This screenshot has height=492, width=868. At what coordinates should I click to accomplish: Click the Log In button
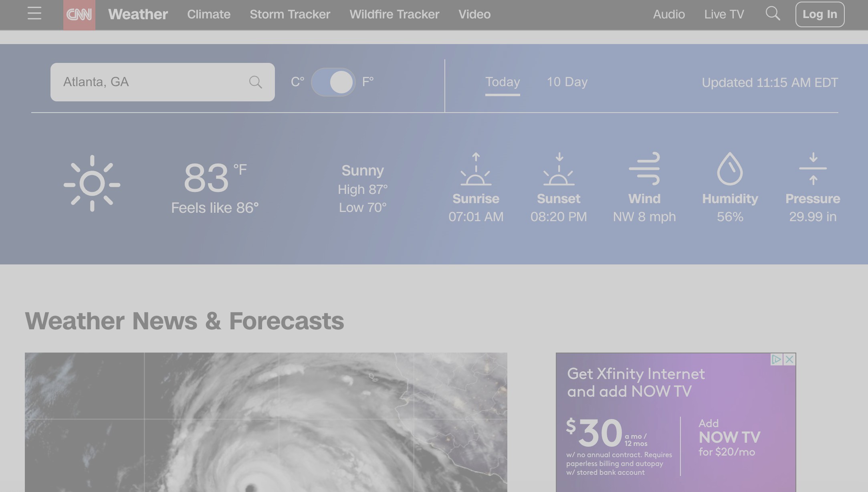tap(820, 14)
